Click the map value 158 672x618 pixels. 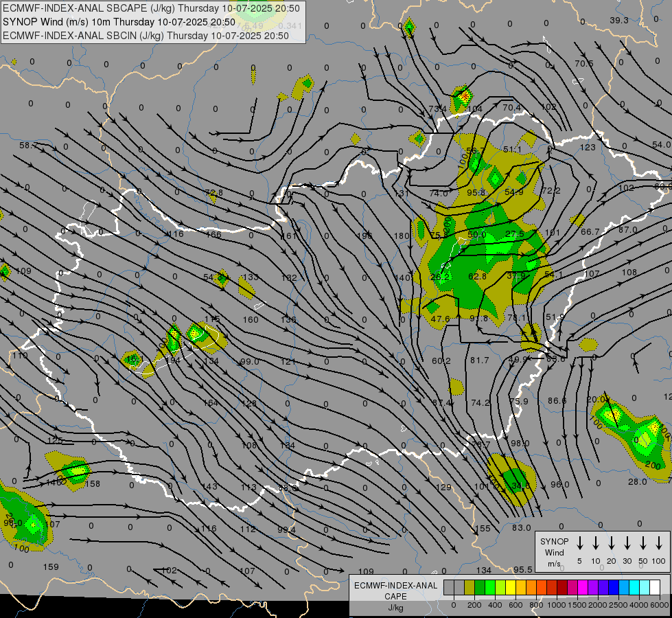93,484
